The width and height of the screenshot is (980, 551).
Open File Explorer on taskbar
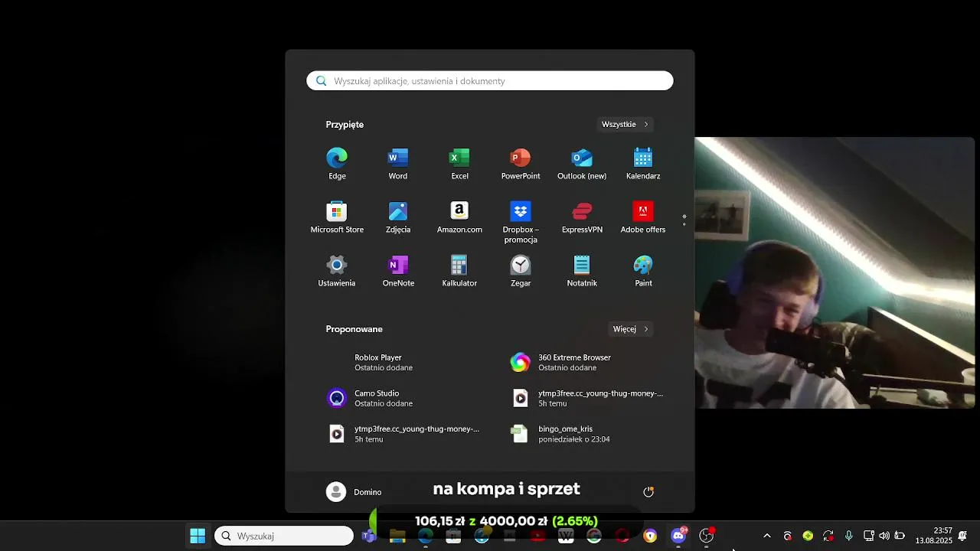tap(397, 536)
